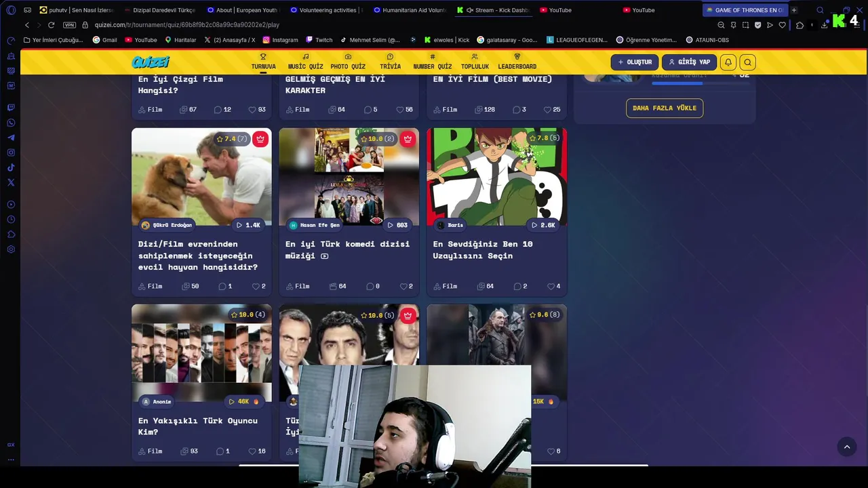Click the Oluştur button
The width and height of the screenshot is (868, 488).
(635, 62)
